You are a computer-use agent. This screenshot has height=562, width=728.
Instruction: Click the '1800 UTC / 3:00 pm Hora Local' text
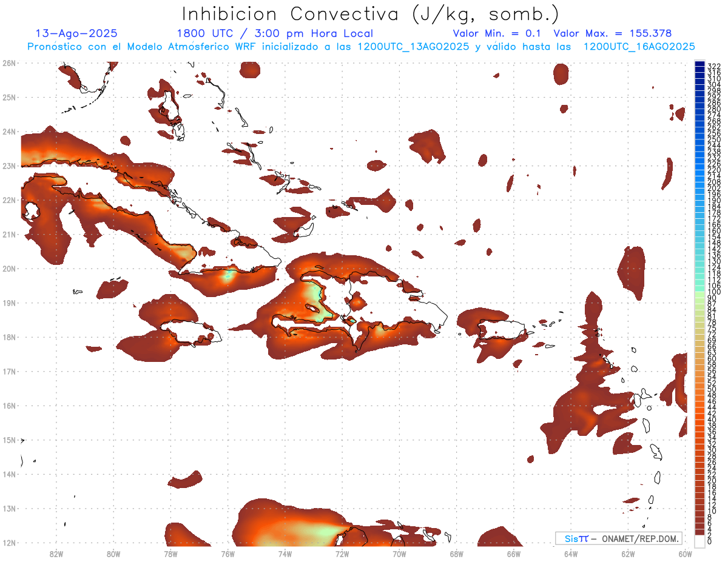click(275, 33)
